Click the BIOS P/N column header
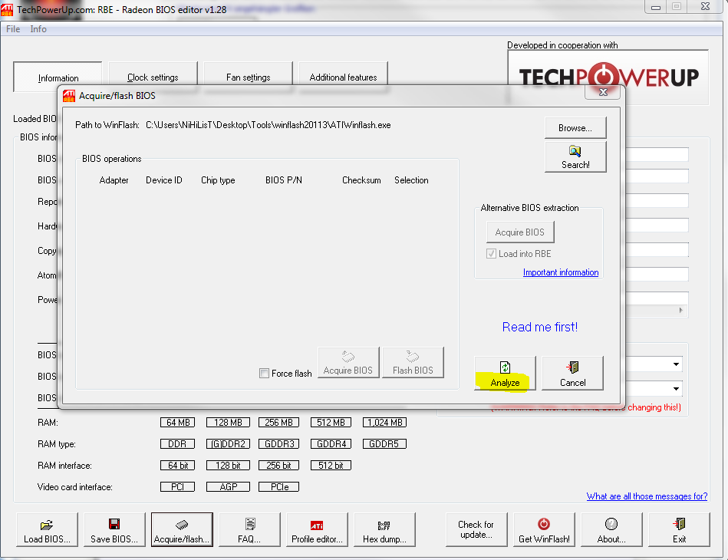The width and height of the screenshot is (728, 560). (x=284, y=180)
